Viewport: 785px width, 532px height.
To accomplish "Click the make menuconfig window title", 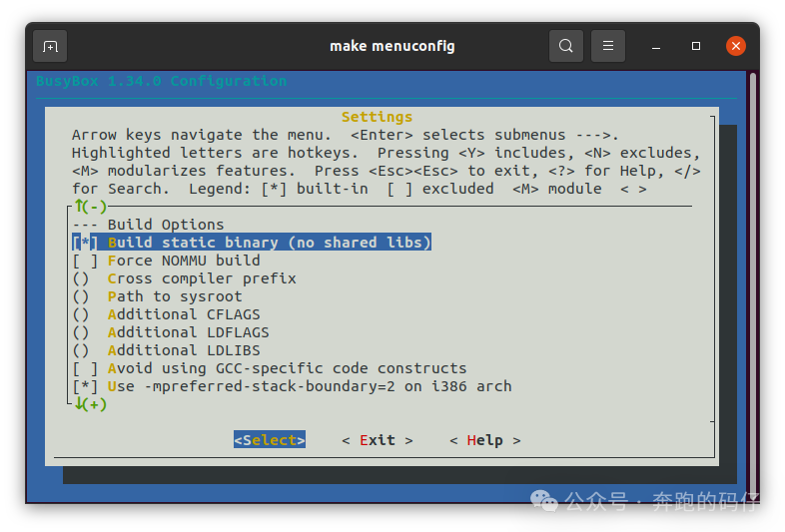I will point(392,46).
